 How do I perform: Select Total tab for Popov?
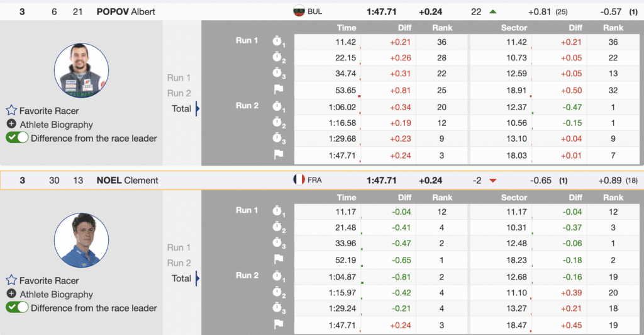click(181, 108)
